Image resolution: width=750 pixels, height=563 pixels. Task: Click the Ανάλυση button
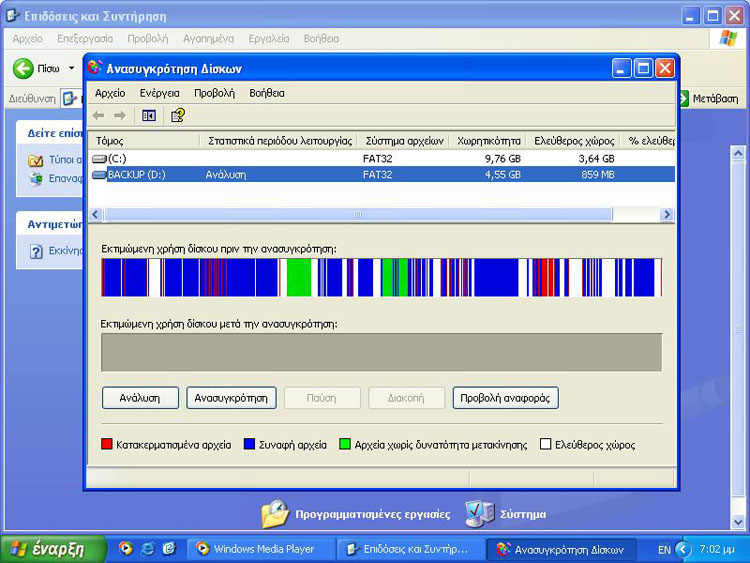[140, 398]
